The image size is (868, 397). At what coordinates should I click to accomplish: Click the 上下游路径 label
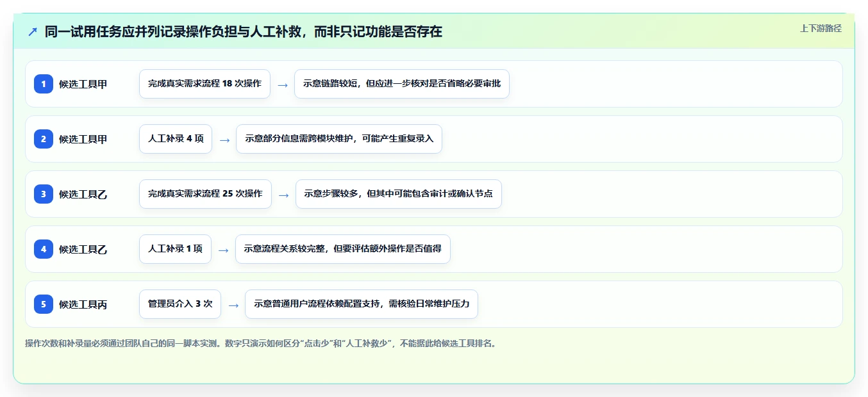(x=821, y=28)
